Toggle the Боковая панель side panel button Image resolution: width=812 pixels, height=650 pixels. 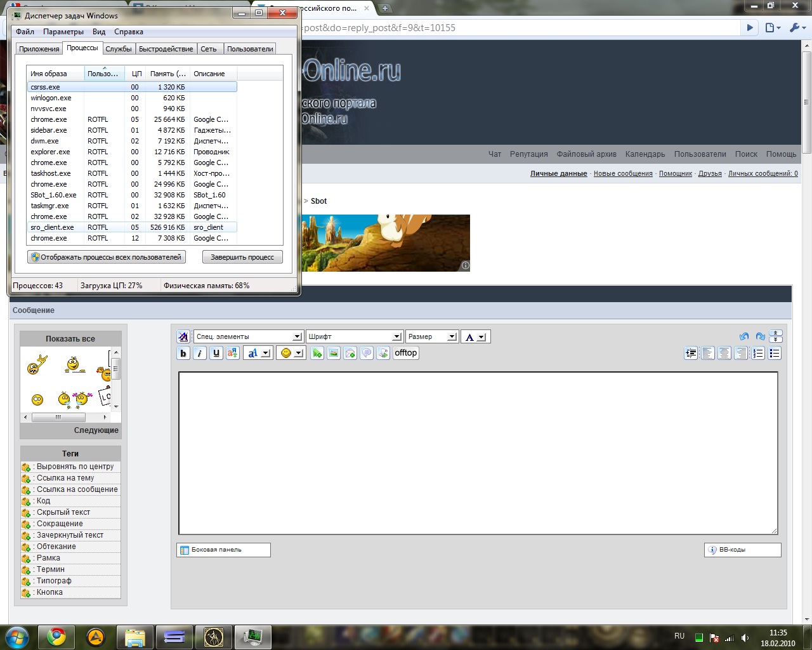tap(223, 550)
